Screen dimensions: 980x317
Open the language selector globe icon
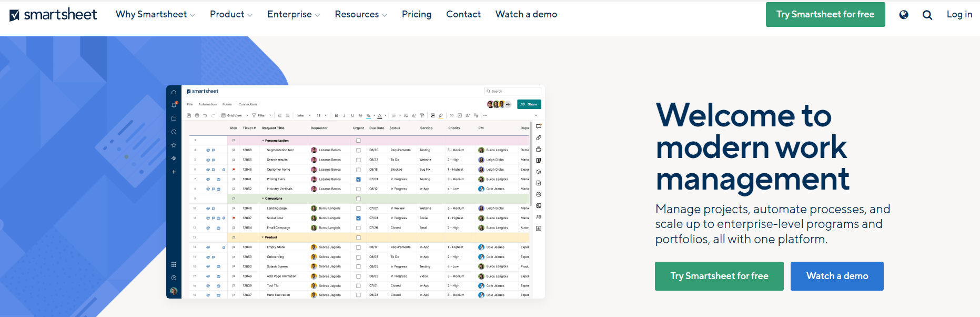coord(904,15)
